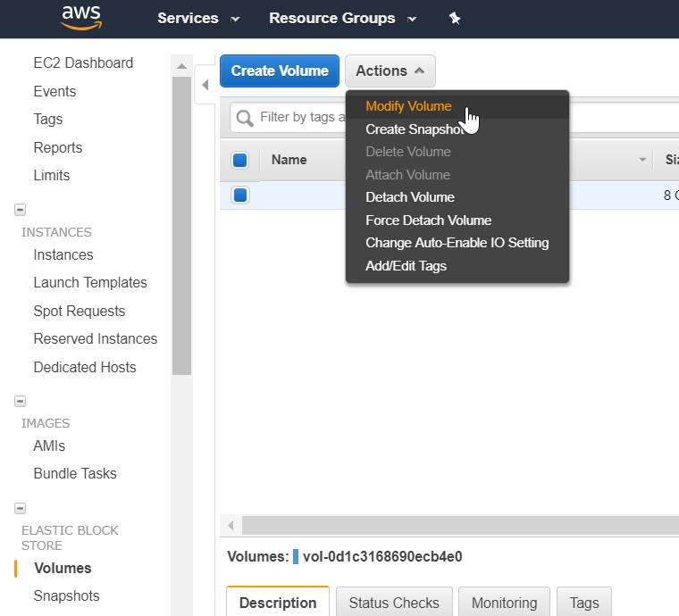Open Bundle Tasks page
Viewport: 679px width, 616px height.
[75, 474]
